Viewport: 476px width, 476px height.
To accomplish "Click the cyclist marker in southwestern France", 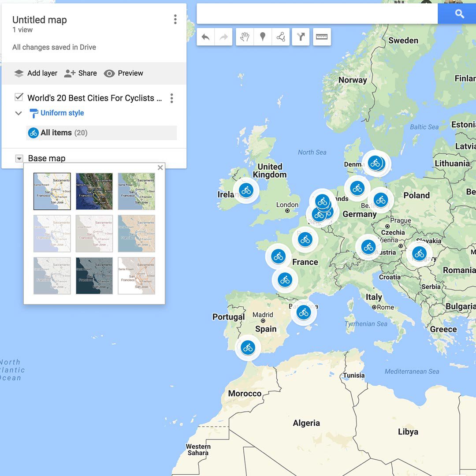I will click(285, 280).
